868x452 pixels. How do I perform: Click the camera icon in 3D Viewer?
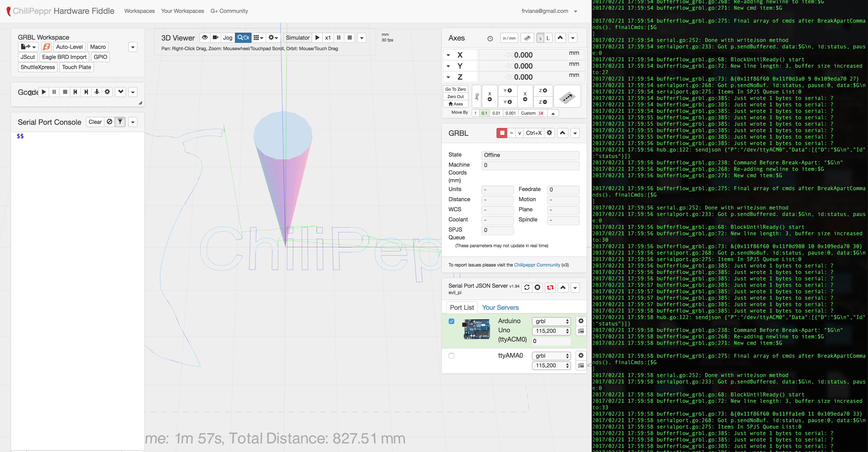coord(216,38)
